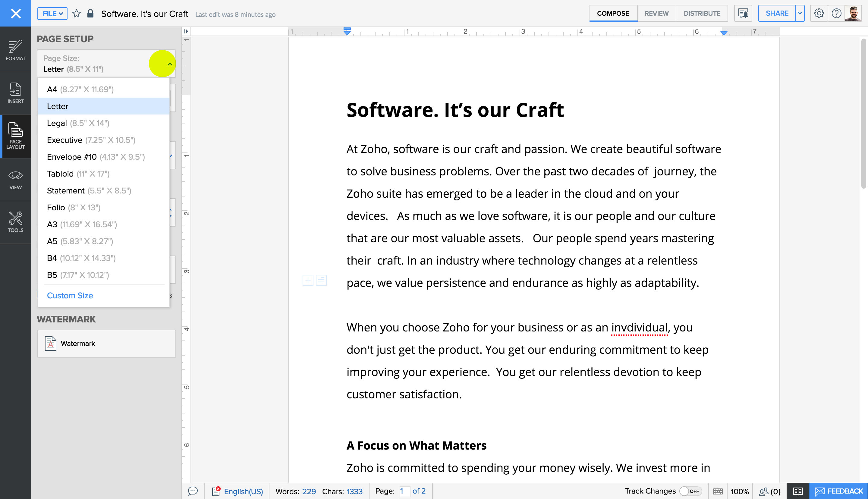Open the Page Size dropdown
The image size is (868, 499).
coord(169,64)
